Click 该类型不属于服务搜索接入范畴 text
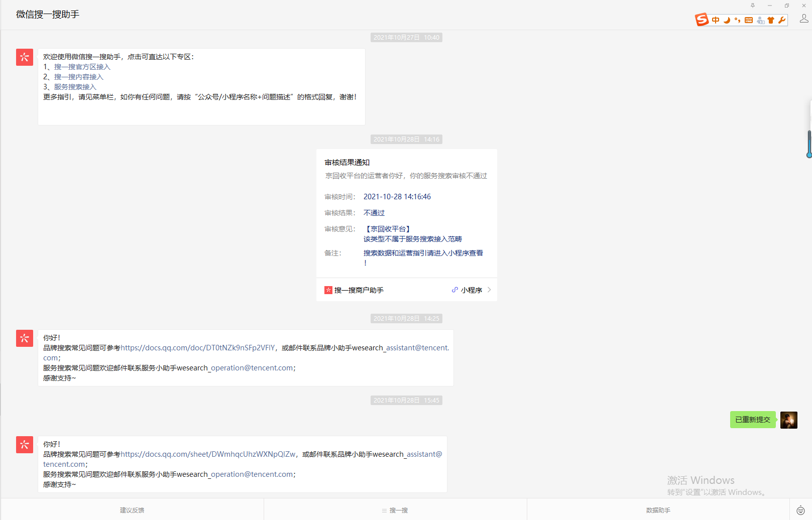 [413, 239]
